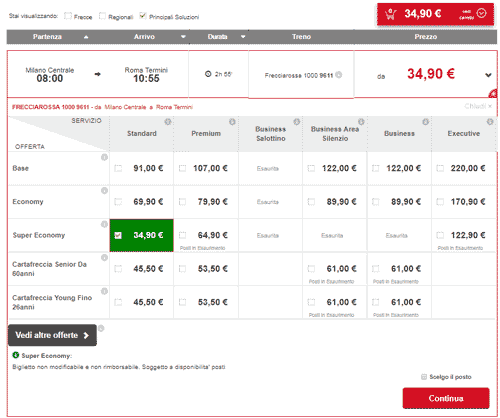Expand cart details with circled chevron
This screenshot has width=500, height=418.
pyautogui.click(x=481, y=13)
